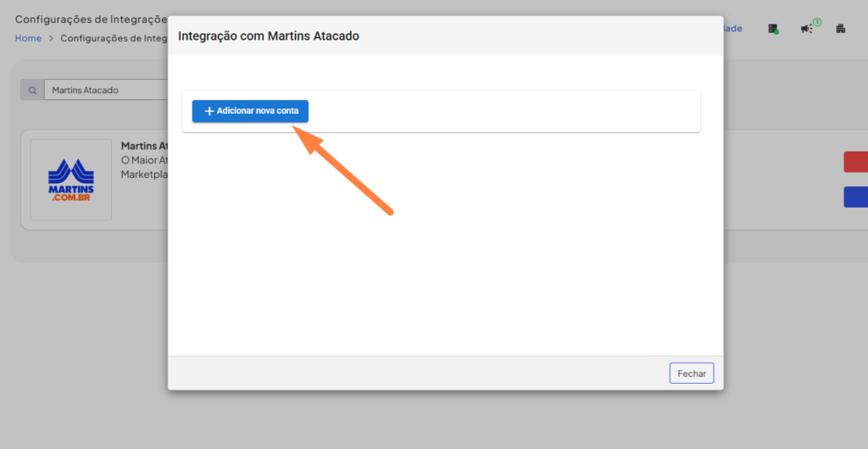Image resolution: width=868 pixels, height=449 pixels.
Task: Select the Martins Atacado card title text
Action: click(x=143, y=146)
